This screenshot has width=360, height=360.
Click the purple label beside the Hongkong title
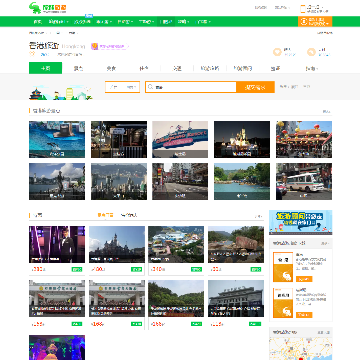[113, 47]
